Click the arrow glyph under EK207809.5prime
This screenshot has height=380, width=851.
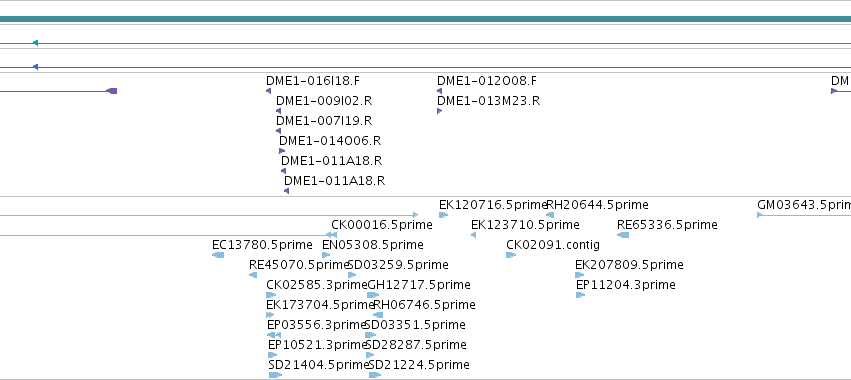click(x=580, y=275)
